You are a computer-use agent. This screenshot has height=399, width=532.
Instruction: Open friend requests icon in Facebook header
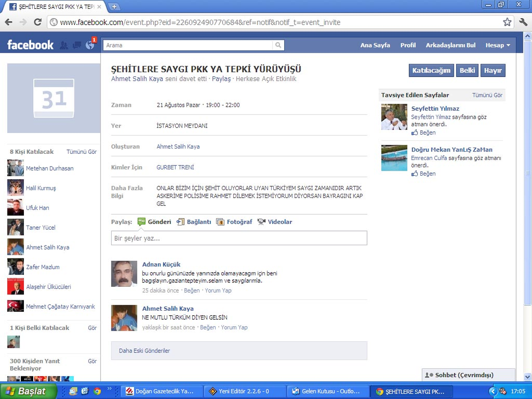tap(64, 45)
